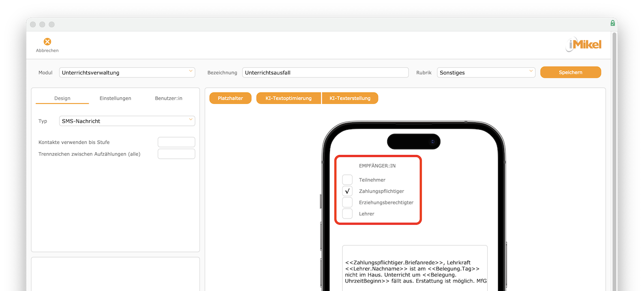This screenshot has height=291, width=644.
Task: Uncheck the Zahlungspflichtiger checkbox
Action: 347,191
